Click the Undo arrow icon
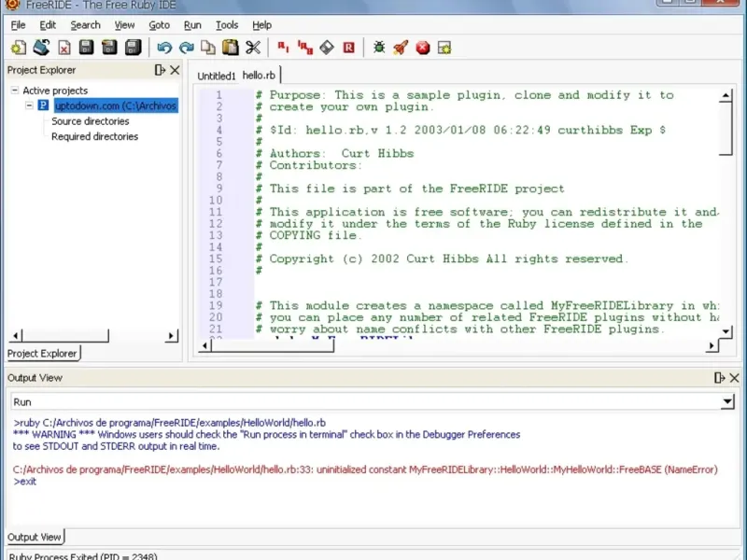This screenshot has height=560, width=747. (x=164, y=48)
